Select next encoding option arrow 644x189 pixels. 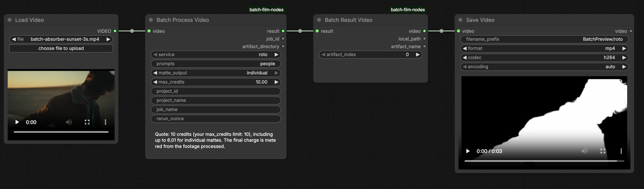[x=624, y=67]
